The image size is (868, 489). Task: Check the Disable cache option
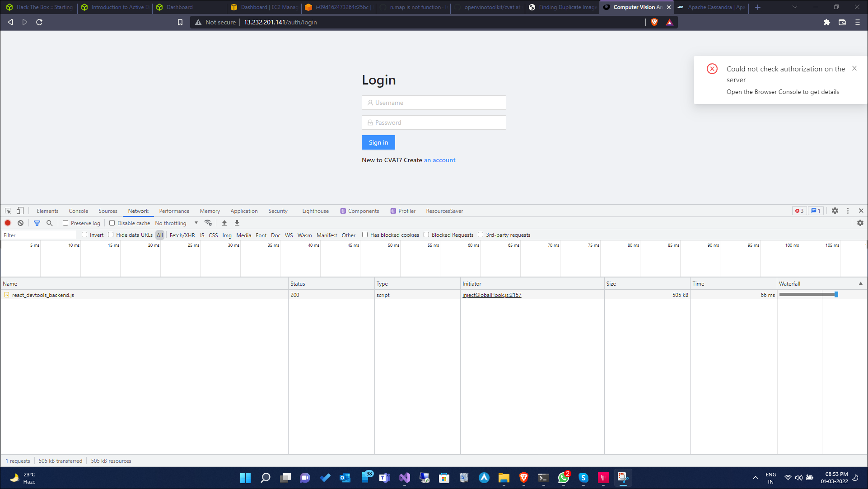click(x=112, y=223)
